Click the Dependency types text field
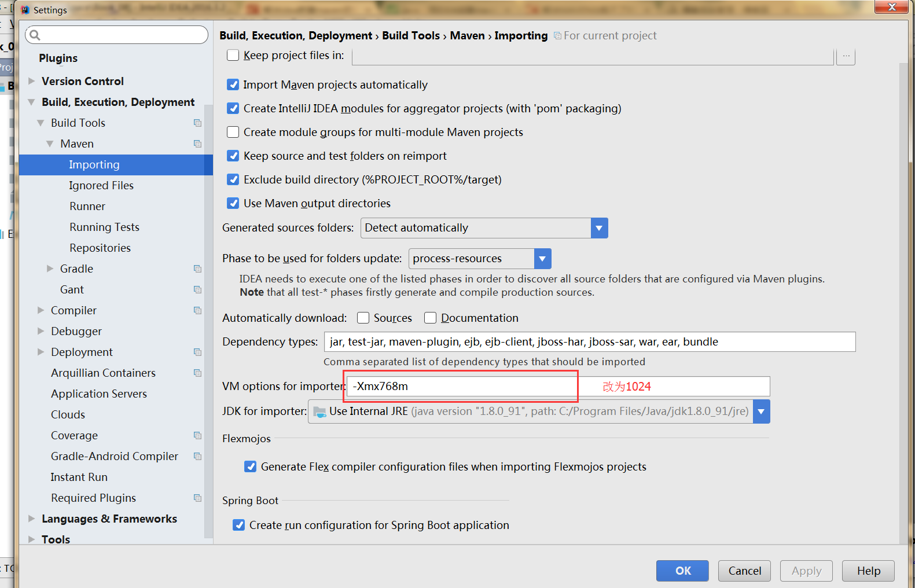Screen dimensions: 915x588 pyautogui.click(x=590, y=341)
